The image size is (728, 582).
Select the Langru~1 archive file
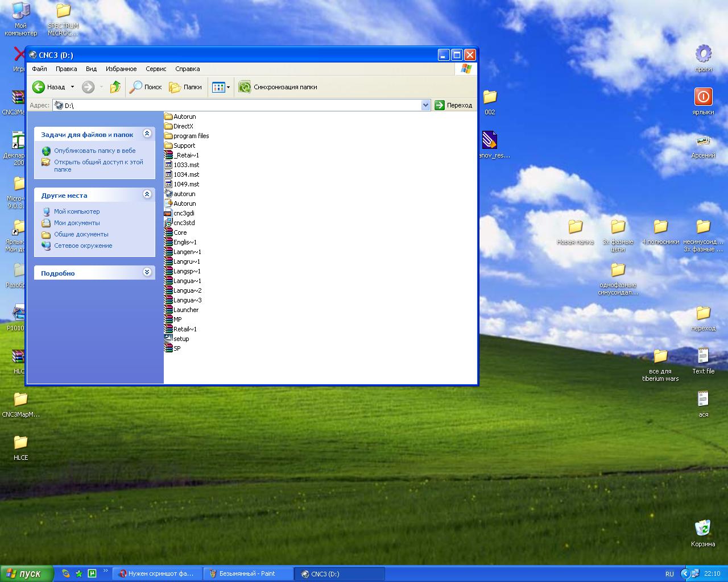click(x=182, y=261)
